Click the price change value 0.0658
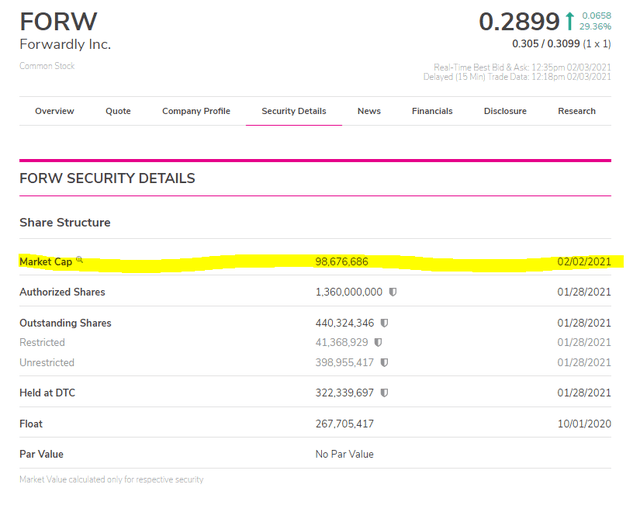The image size is (640, 512). 596,16
